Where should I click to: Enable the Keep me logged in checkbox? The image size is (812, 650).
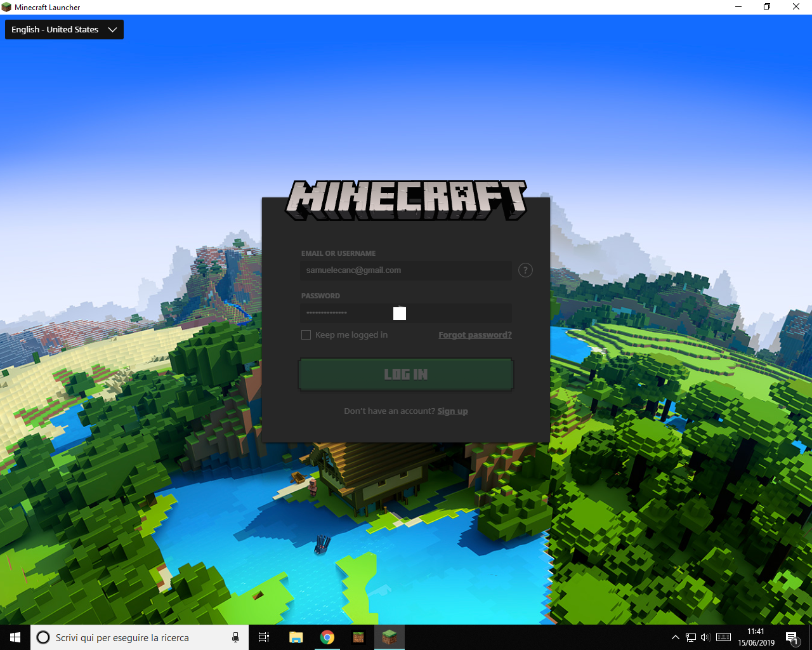click(x=306, y=335)
